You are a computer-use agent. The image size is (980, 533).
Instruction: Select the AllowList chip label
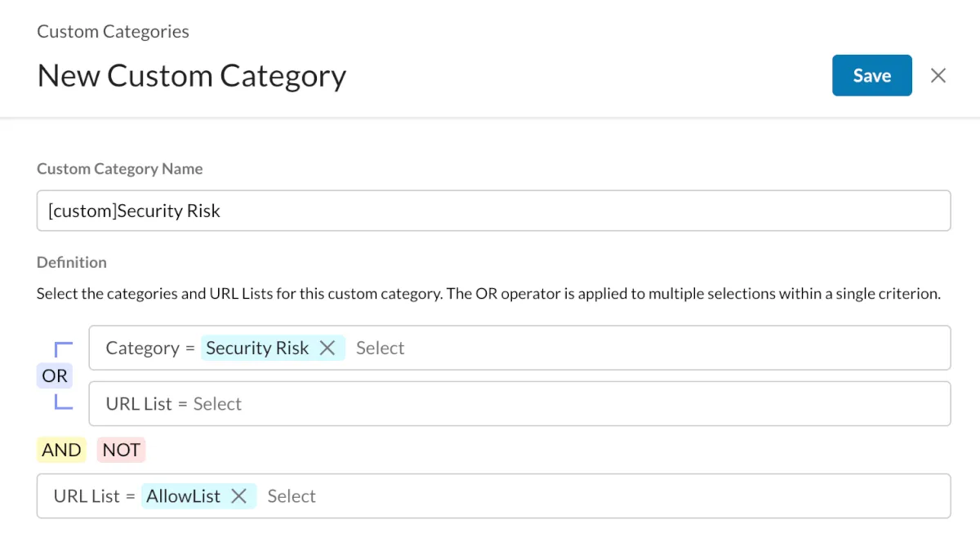point(184,496)
